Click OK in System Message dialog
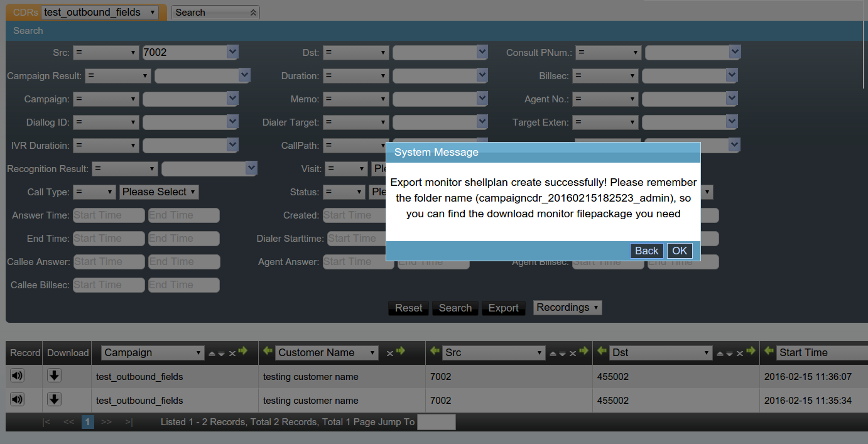Screen dimensions: 868x444 coord(680,251)
